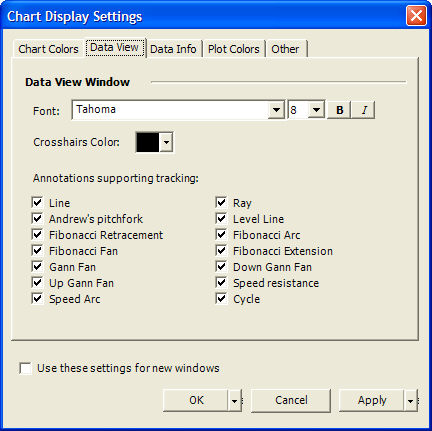Enable Use these settings for new windows
The width and height of the screenshot is (432, 431).
pos(26,368)
